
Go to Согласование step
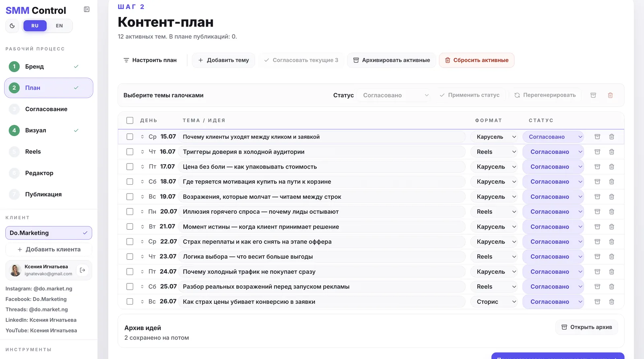[49, 109]
